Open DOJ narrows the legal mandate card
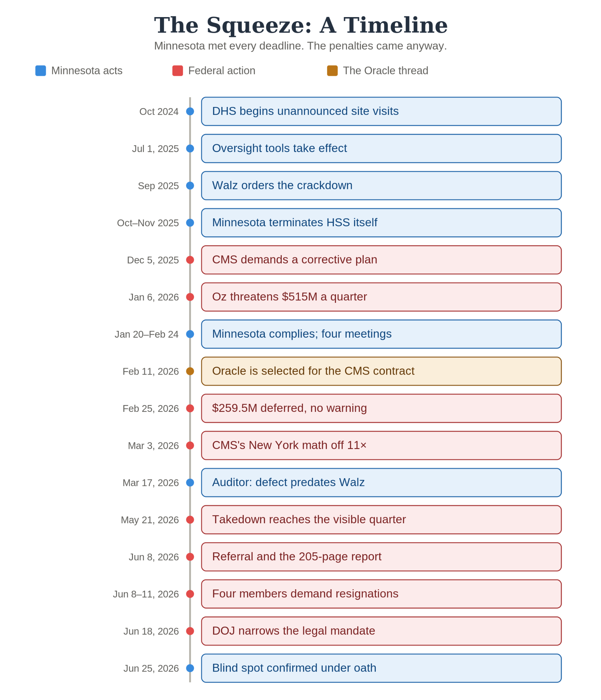 381,631
